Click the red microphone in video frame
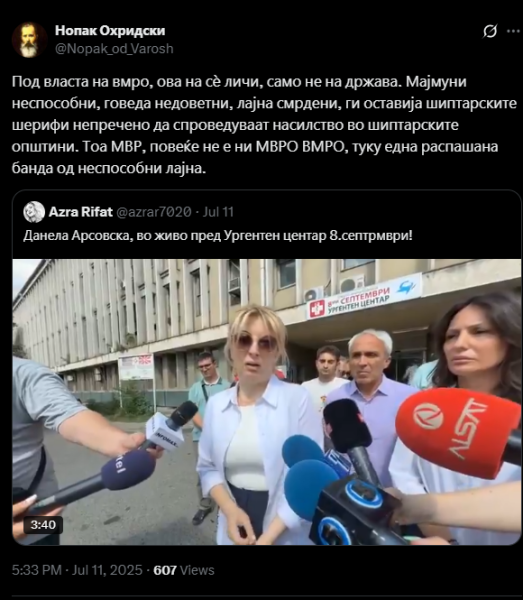The width and height of the screenshot is (523, 600). pyautogui.click(x=458, y=432)
